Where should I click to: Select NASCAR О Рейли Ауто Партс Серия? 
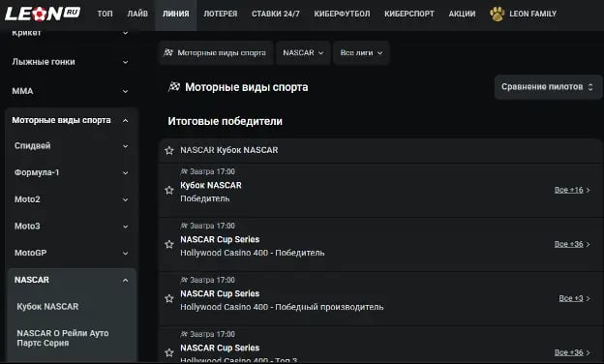click(63, 338)
